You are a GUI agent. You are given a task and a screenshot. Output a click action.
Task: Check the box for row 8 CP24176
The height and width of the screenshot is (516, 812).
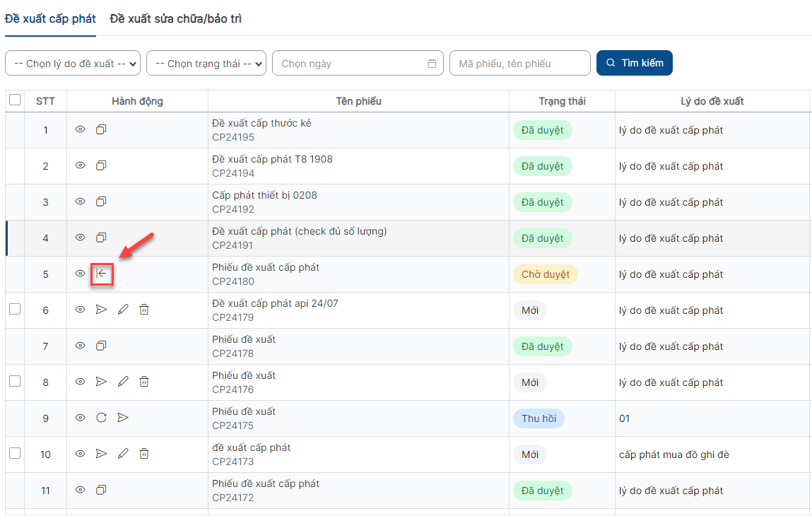point(15,381)
